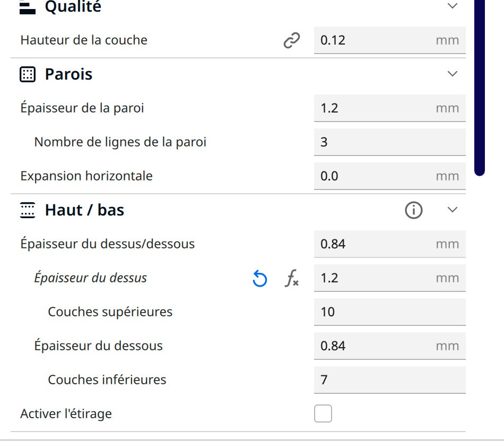Screen dimensions: 504x448
Task: Enable the Activer l'étirage checkbox
Action: 323,413
